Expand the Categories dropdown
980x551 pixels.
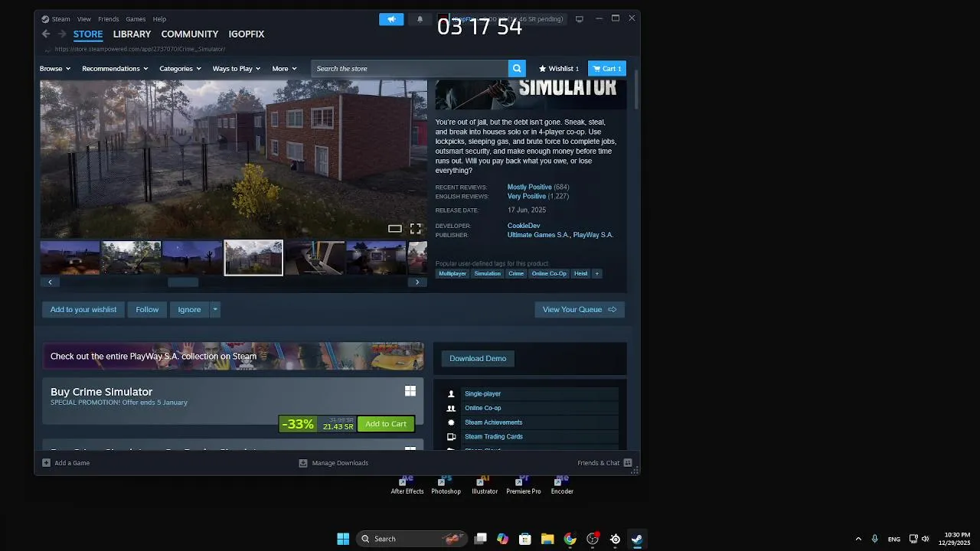click(x=181, y=68)
